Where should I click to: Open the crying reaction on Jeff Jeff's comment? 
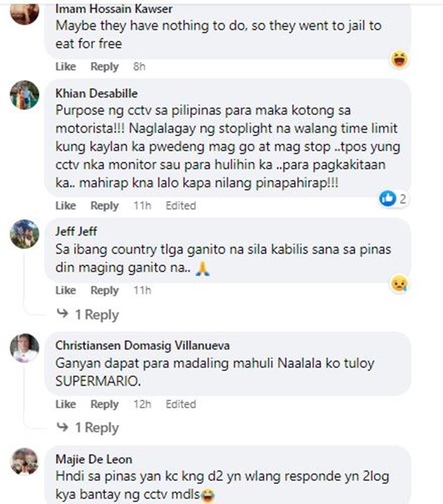click(x=399, y=283)
